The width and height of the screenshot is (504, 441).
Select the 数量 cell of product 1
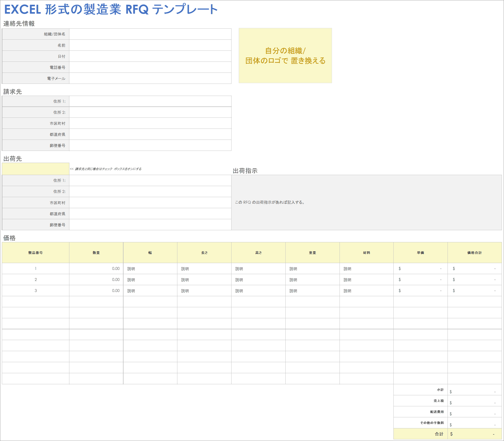pos(96,269)
